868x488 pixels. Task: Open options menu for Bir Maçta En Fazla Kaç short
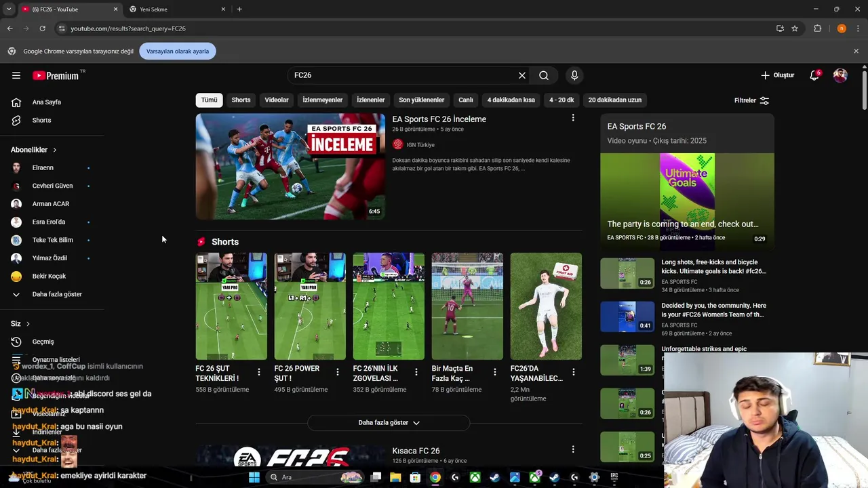(x=495, y=372)
